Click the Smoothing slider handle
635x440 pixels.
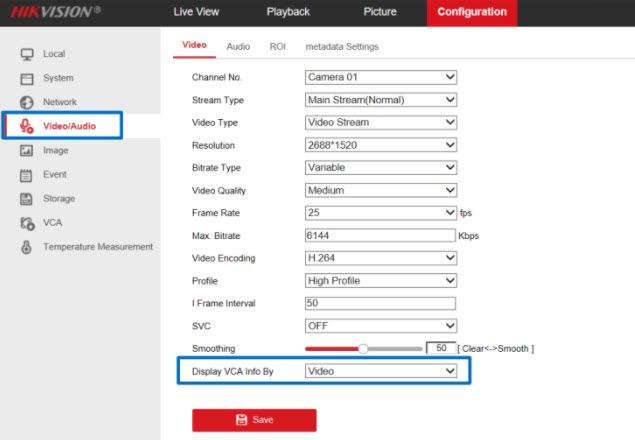[x=363, y=349]
